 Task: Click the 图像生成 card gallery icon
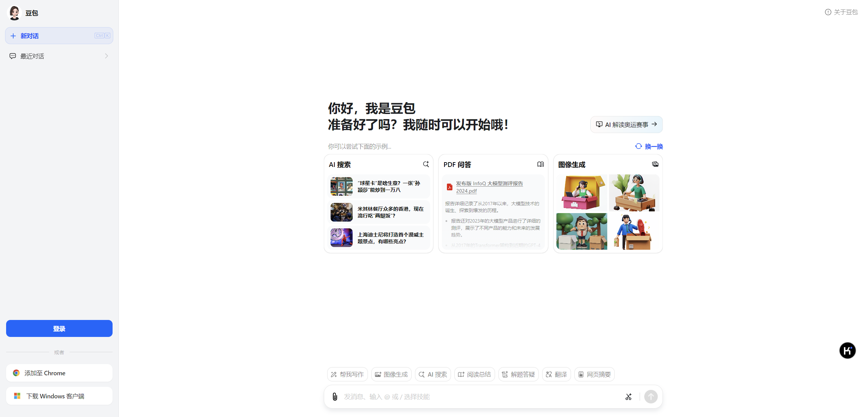click(x=655, y=164)
